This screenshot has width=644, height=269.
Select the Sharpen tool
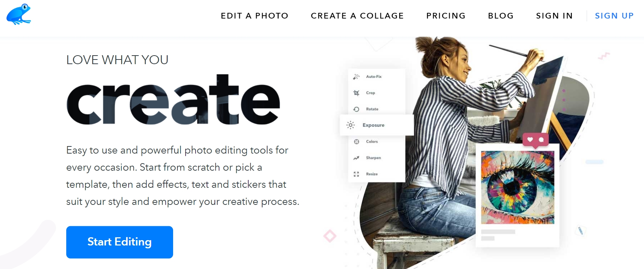pos(373,157)
